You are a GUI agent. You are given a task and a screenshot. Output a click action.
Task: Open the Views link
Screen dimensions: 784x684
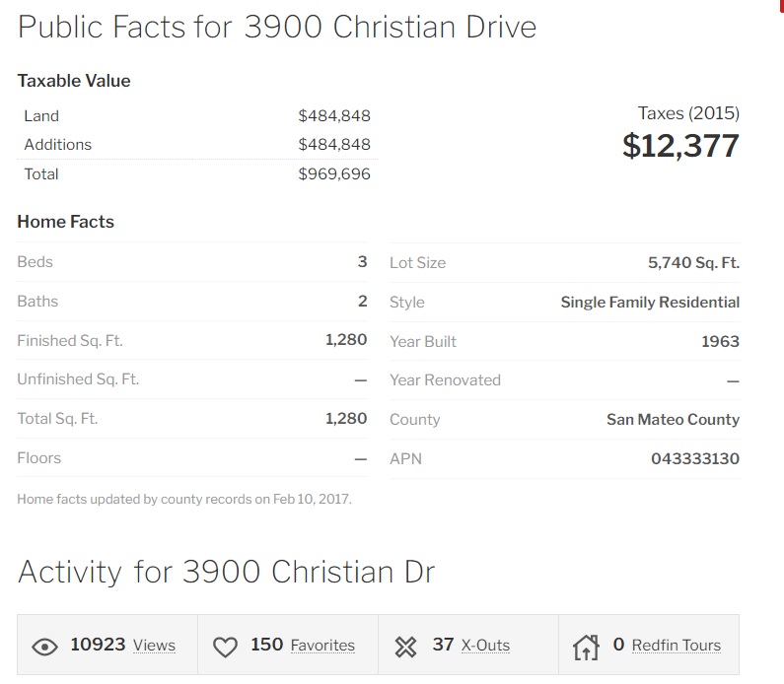[154, 646]
